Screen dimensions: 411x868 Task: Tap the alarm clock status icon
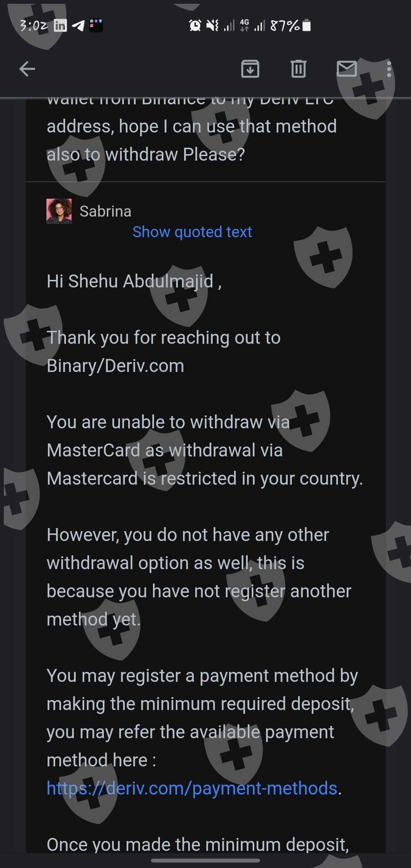point(195,26)
